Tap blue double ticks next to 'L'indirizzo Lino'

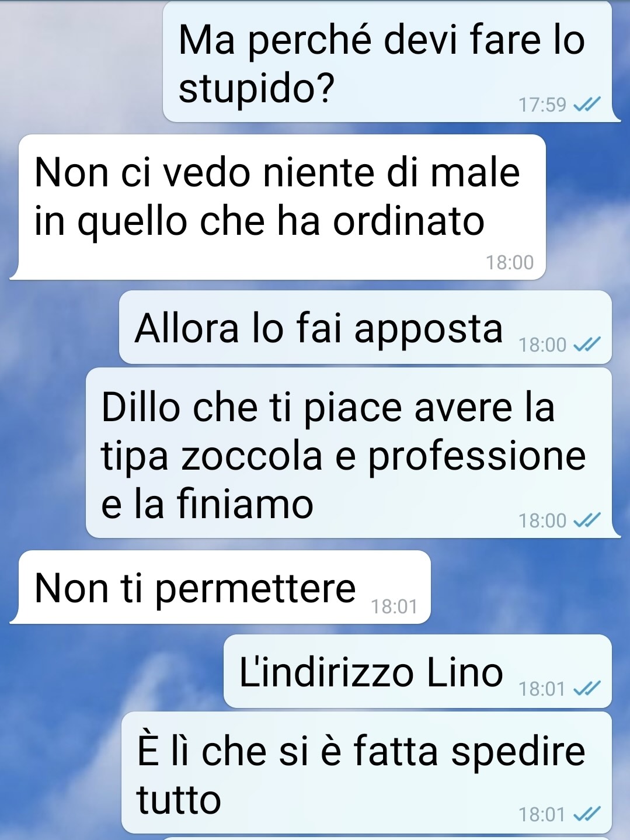pyautogui.click(x=586, y=689)
